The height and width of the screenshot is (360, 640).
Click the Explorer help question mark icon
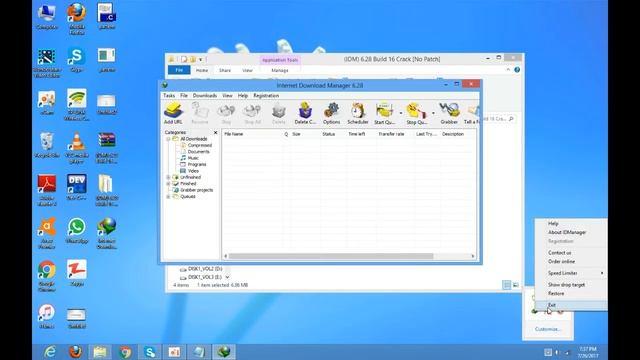coord(517,70)
